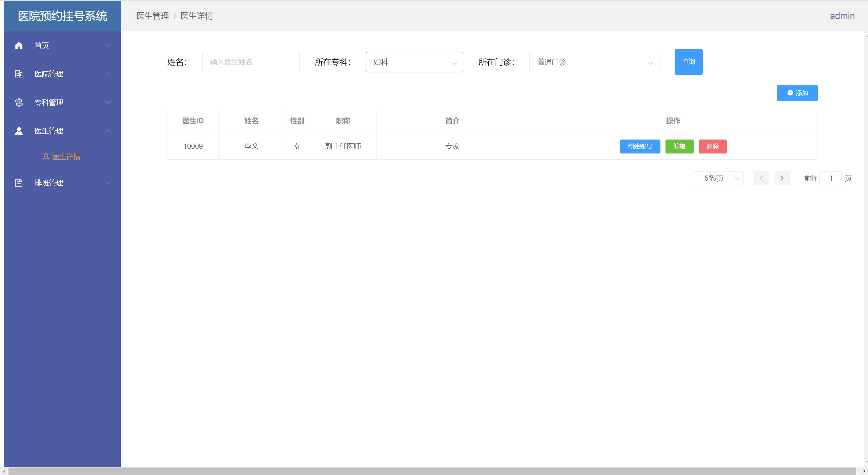Go to next page arrow
The height and width of the screenshot is (475, 868).
click(x=782, y=178)
